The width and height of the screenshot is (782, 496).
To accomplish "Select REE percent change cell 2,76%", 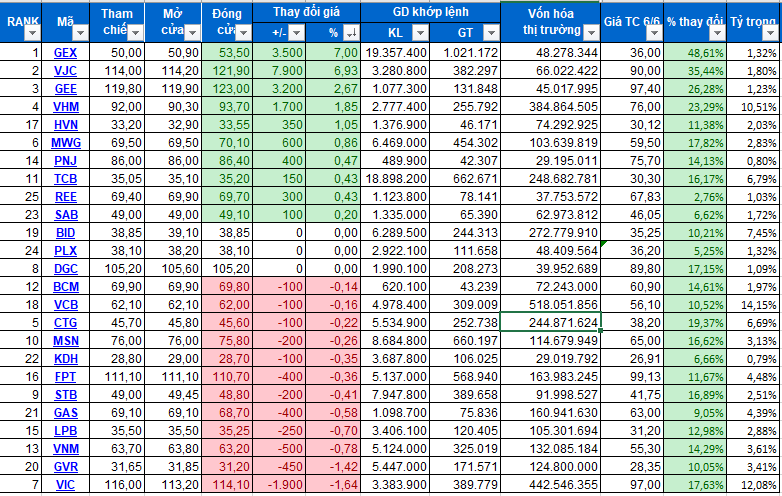I will [x=695, y=197].
